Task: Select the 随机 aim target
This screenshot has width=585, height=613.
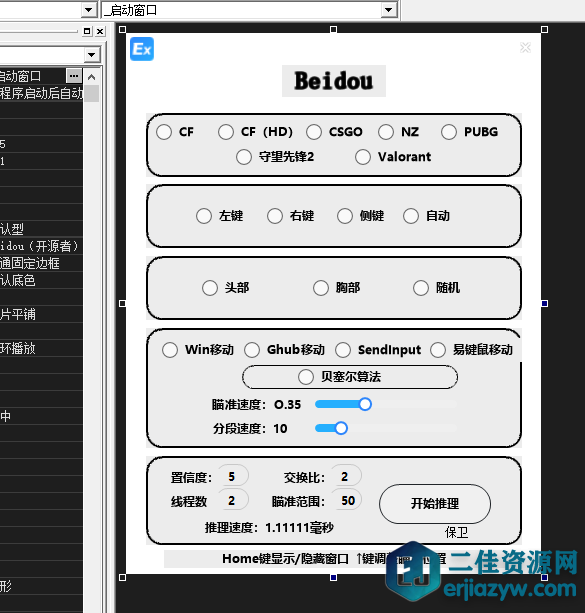Action: pyautogui.click(x=421, y=288)
